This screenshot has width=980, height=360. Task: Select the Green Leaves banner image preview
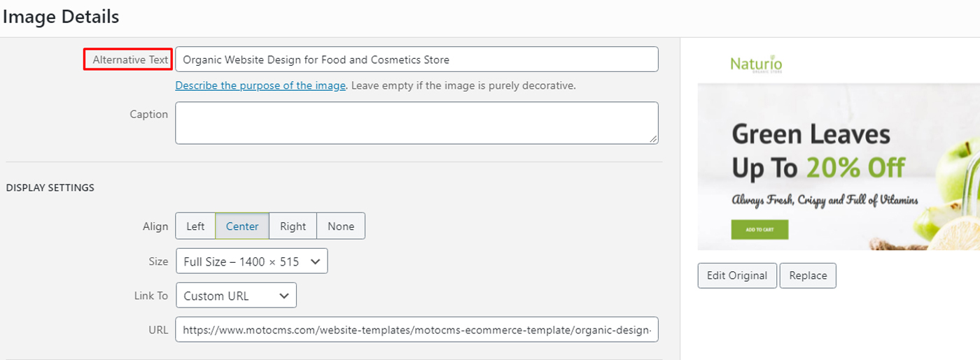[839, 167]
